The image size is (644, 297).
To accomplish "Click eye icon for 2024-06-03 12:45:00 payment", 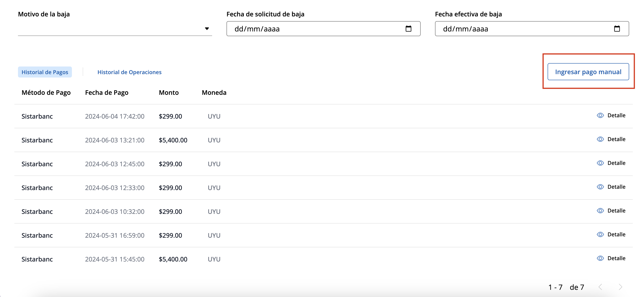I will (600, 163).
